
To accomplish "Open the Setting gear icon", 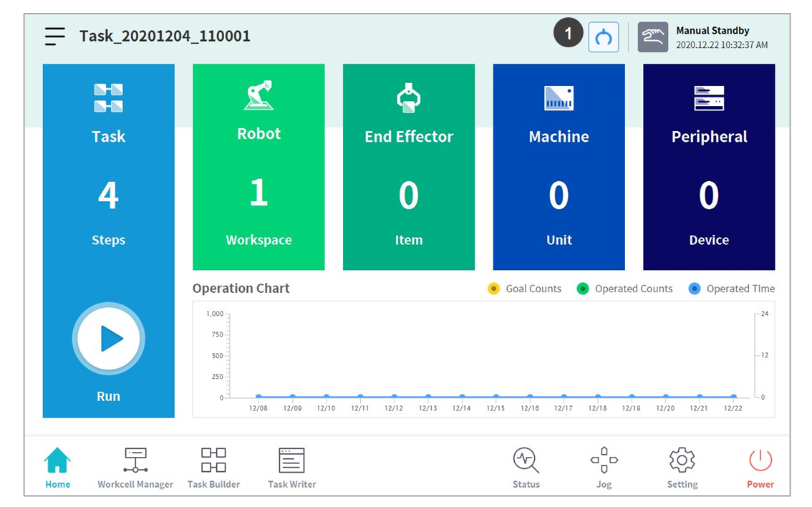I will (x=682, y=468).
